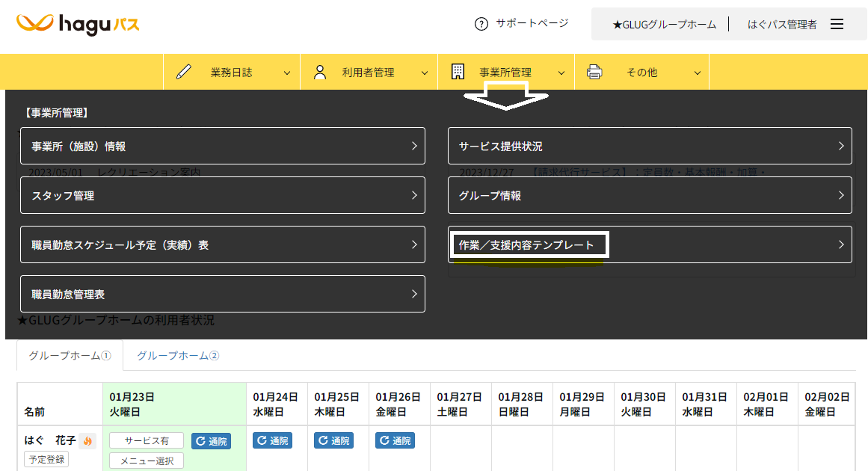Expand the 業務日誌 dropdown arrow
Image resolution: width=868 pixels, height=471 pixels.
point(287,73)
